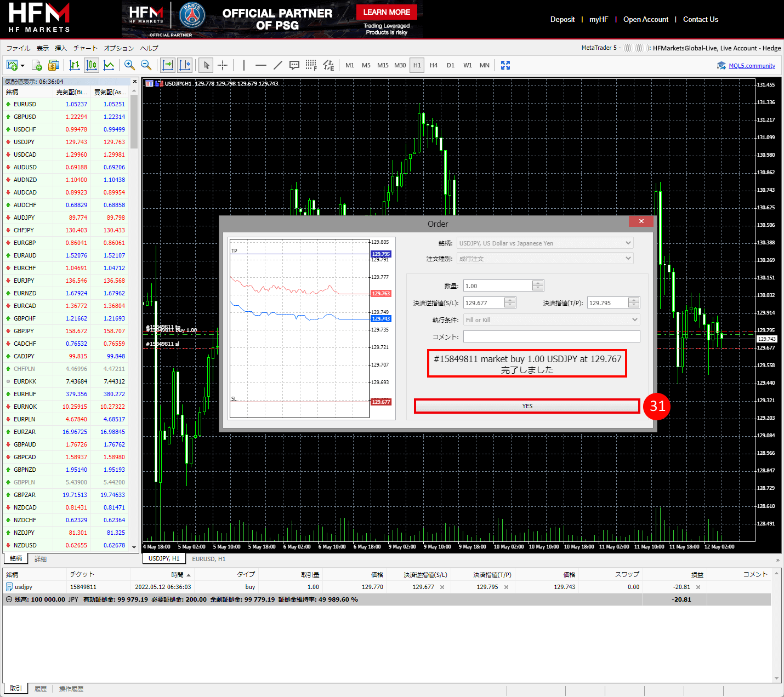
Task: Toggle the H4 timeframe button
Action: 434,65
